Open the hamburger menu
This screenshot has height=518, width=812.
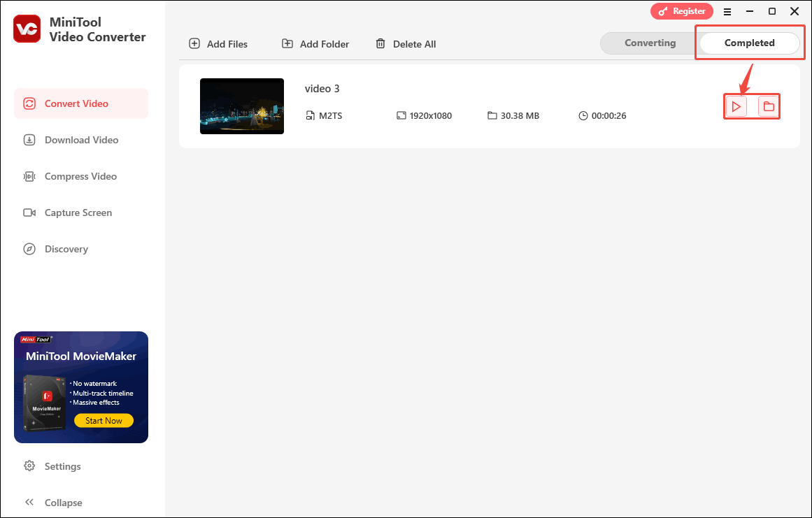point(727,11)
